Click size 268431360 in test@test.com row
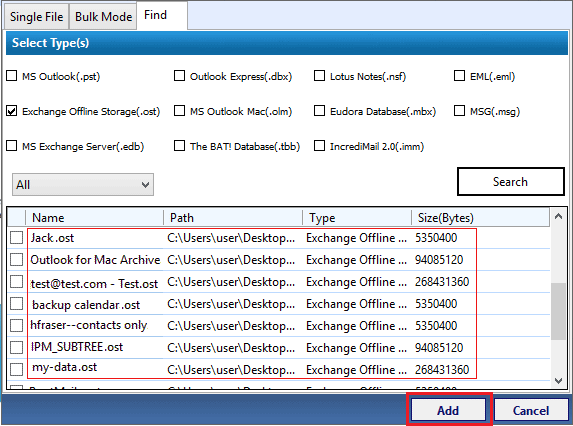 (x=442, y=282)
